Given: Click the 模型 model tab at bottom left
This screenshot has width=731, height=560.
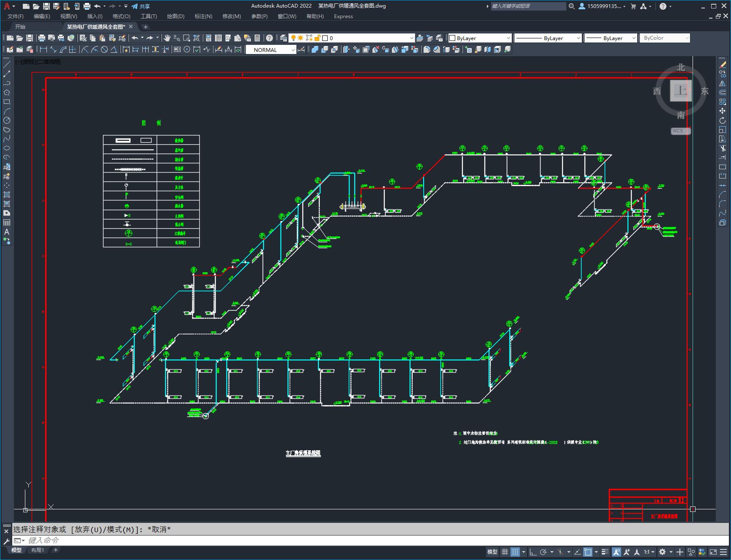Looking at the screenshot, I should [x=16, y=550].
